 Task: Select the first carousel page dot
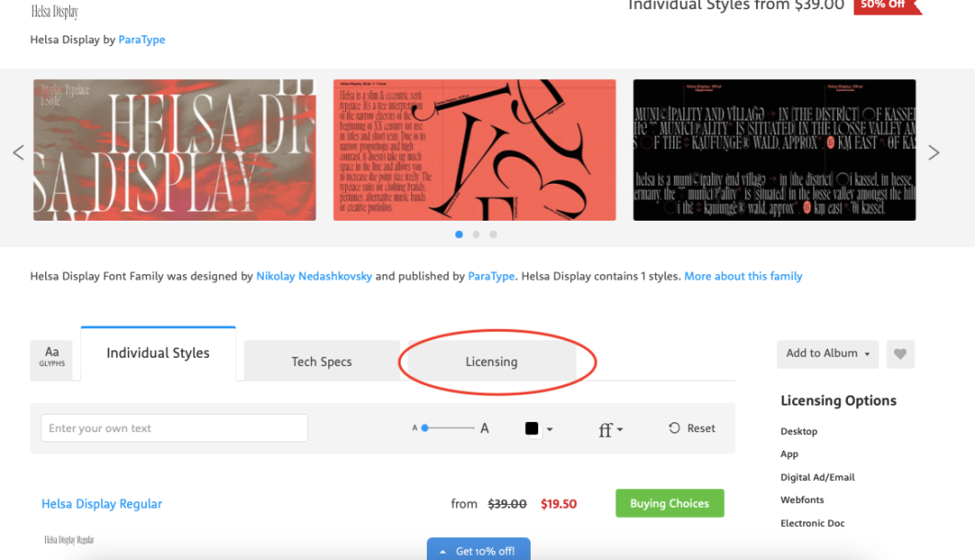pos(459,234)
